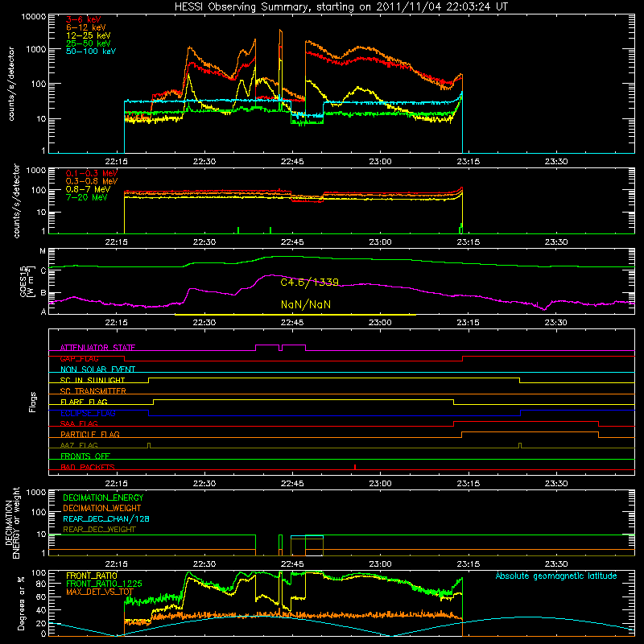Click the NaN/NaN annotation in GOES panel
This screenshot has width=644, height=644.
pos(306,305)
